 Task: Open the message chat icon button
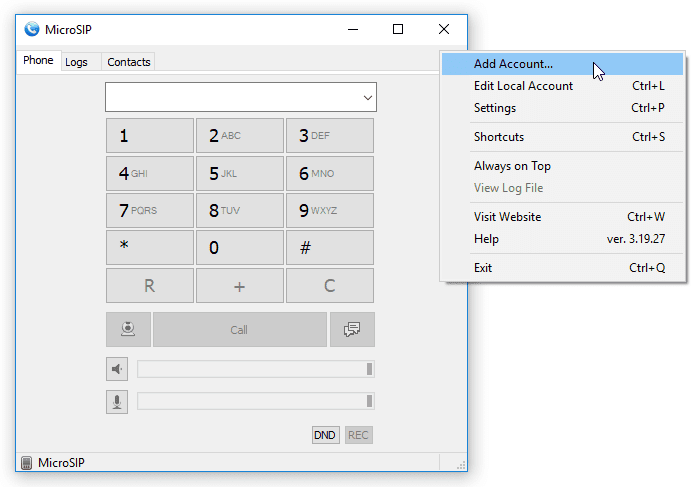[352, 329]
